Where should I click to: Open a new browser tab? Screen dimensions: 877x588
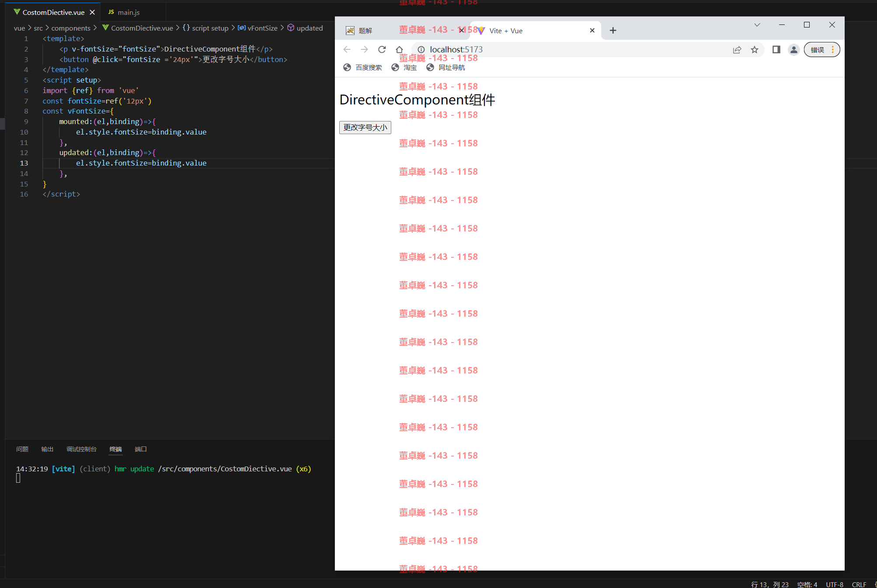(x=613, y=31)
